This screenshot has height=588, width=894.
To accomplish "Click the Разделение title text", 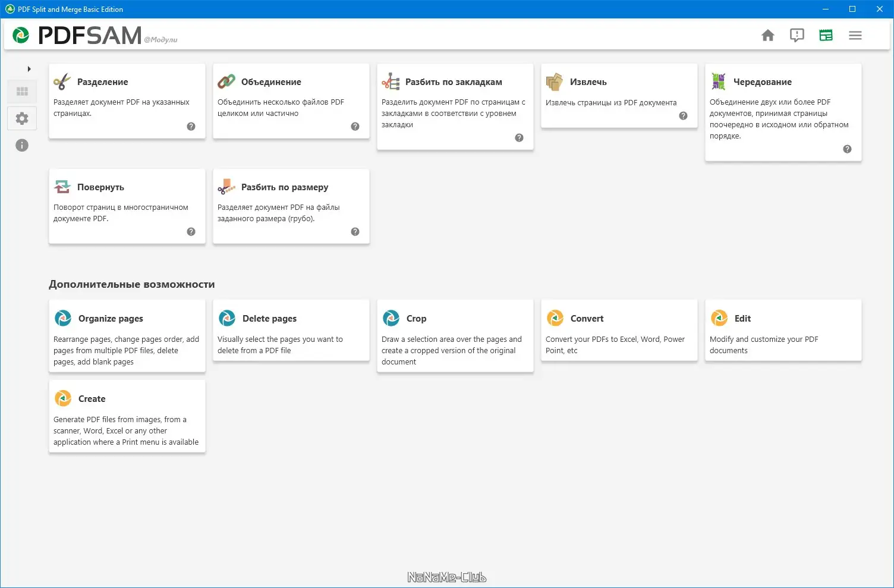I will click(x=103, y=82).
